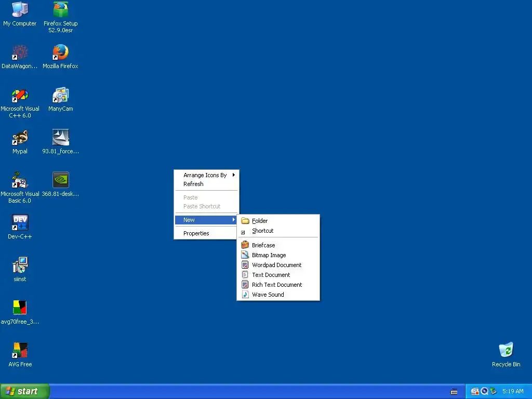This screenshot has height=399, width=532.
Task: Create a new Rich Text Document
Action: click(x=278, y=285)
